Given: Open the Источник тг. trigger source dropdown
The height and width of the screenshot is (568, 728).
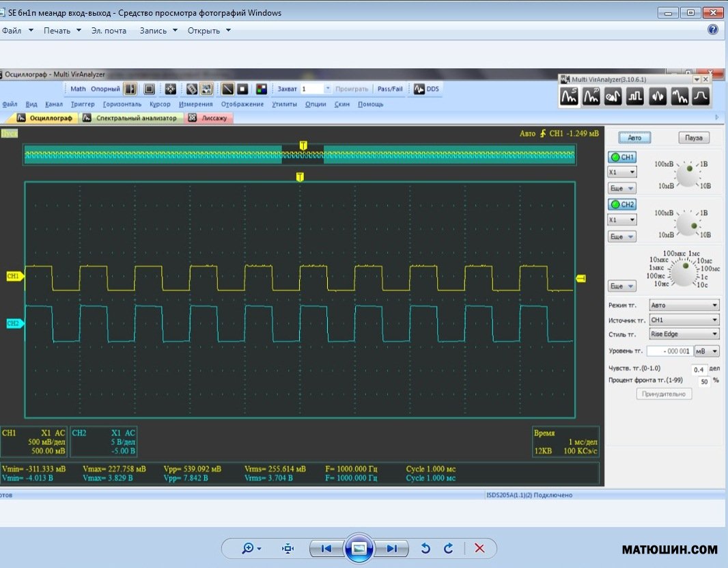Looking at the screenshot, I should pos(684,320).
